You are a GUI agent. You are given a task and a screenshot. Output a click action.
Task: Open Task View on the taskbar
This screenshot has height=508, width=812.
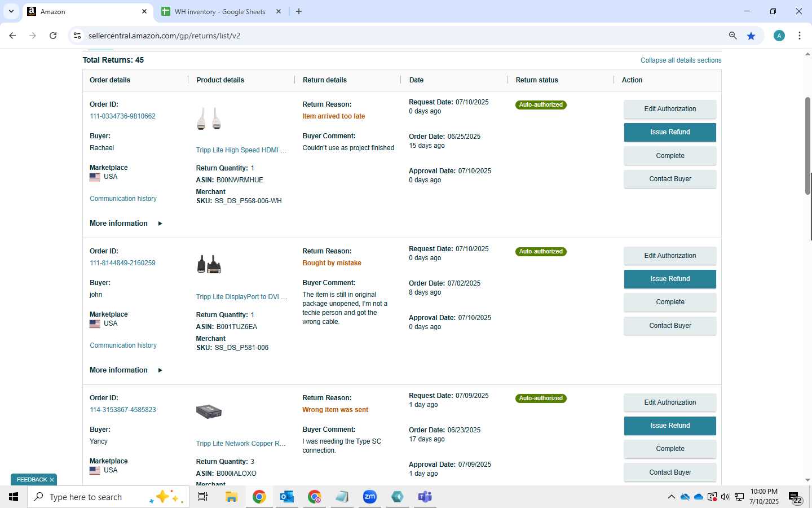click(x=203, y=497)
